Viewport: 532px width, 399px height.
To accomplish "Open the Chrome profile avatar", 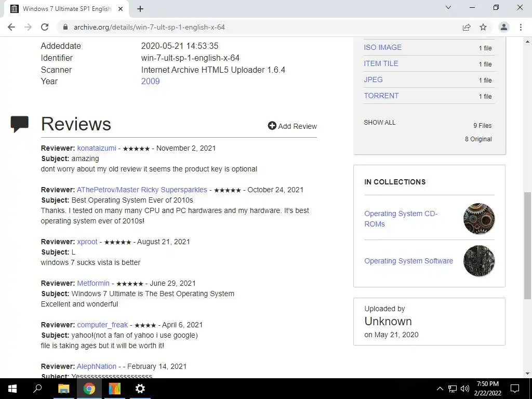I will point(504,27).
